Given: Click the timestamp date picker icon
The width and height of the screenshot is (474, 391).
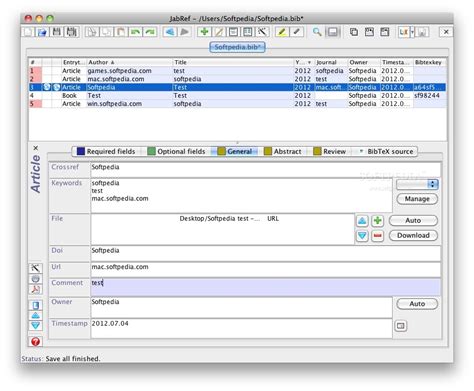Looking at the screenshot, I should tap(401, 326).
